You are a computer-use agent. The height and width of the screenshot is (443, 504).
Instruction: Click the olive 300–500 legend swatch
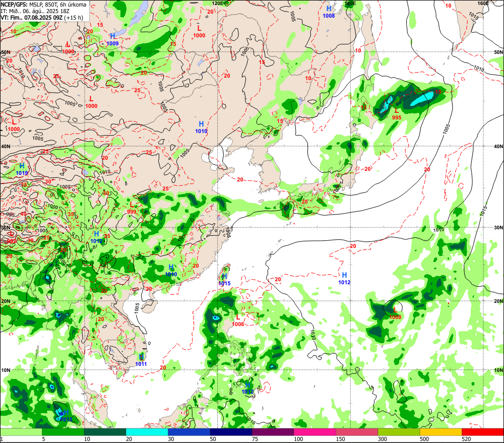coord(399,432)
